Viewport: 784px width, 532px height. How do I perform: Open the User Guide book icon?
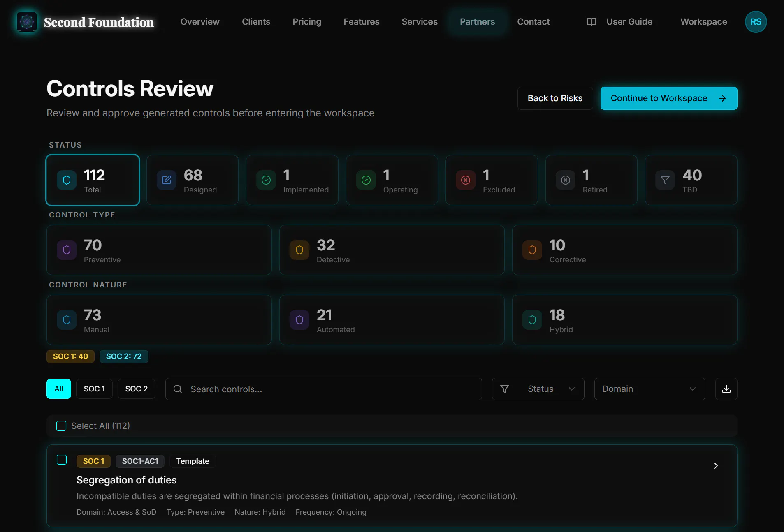(591, 22)
